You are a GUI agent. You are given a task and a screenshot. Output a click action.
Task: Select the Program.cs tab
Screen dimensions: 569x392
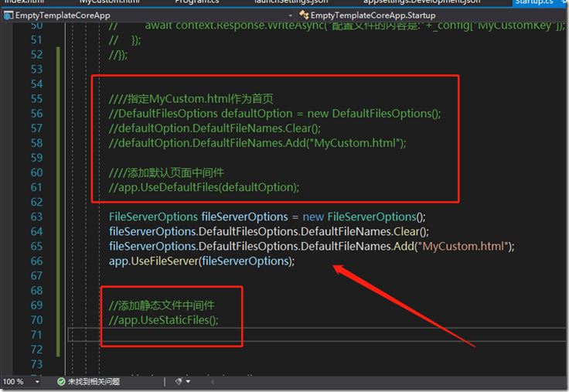[197, 2]
